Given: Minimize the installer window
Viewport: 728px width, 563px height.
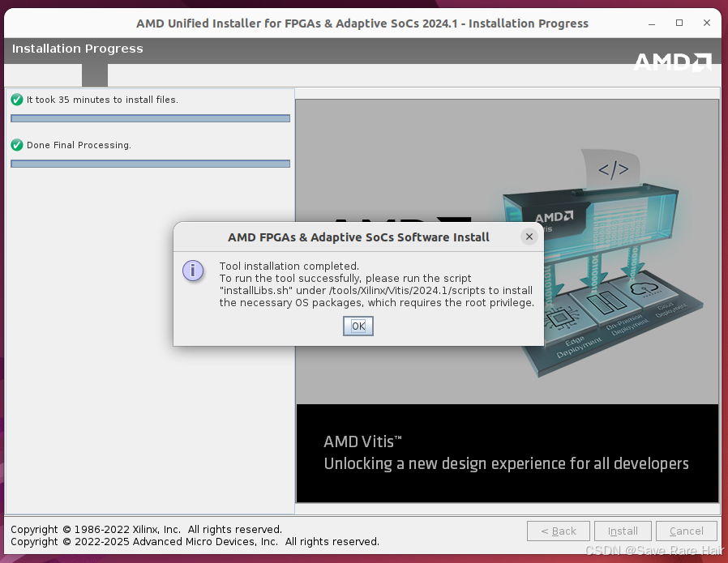Looking at the screenshot, I should point(651,23).
